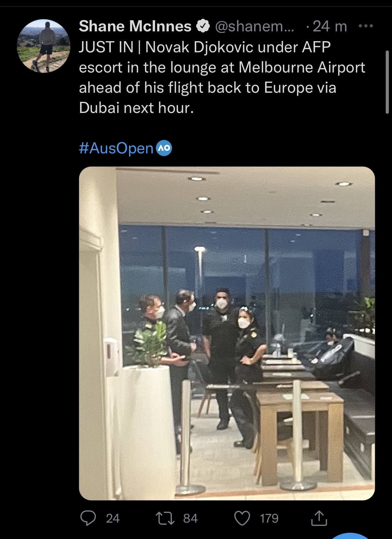Tap the share upload icon

[x=318, y=518]
